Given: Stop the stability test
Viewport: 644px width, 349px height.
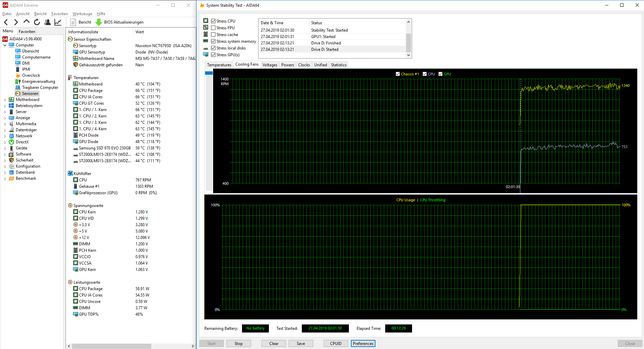Looking at the screenshot, I should pyautogui.click(x=239, y=344).
